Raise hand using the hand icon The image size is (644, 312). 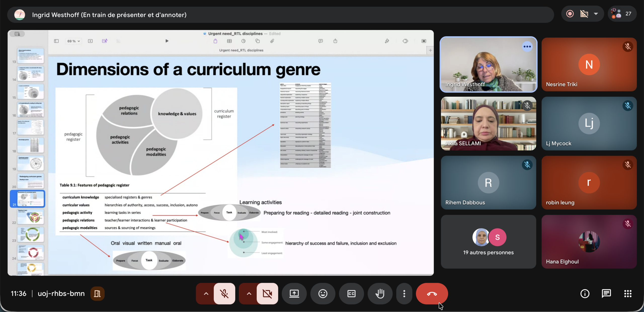click(380, 294)
